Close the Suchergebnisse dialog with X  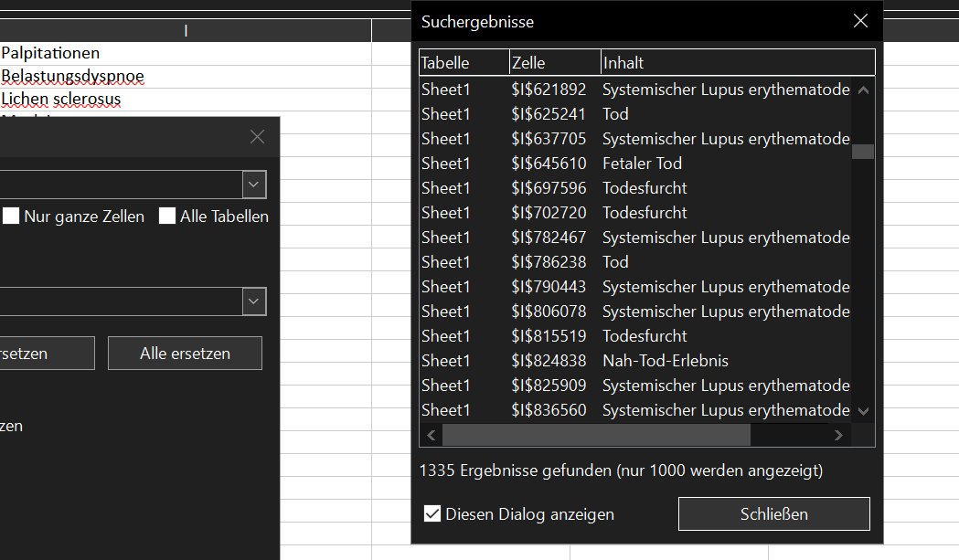pos(860,21)
